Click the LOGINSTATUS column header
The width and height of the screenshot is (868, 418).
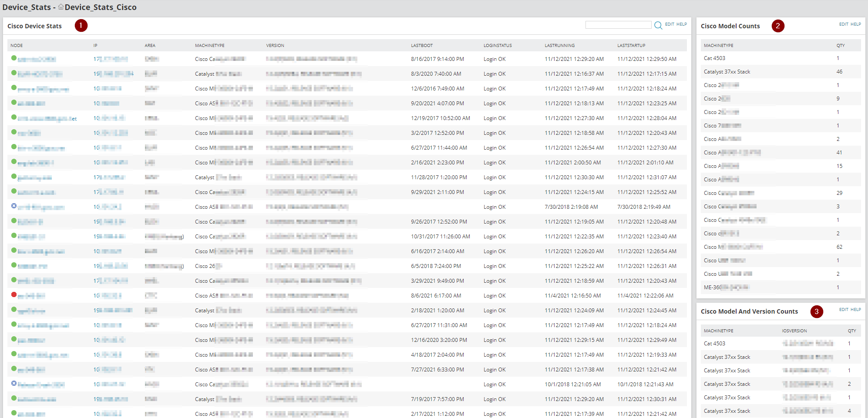pos(498,45)
